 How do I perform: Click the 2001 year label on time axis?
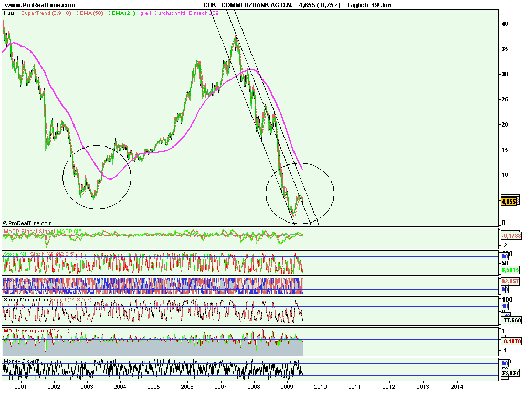click(x=20, y=387)
